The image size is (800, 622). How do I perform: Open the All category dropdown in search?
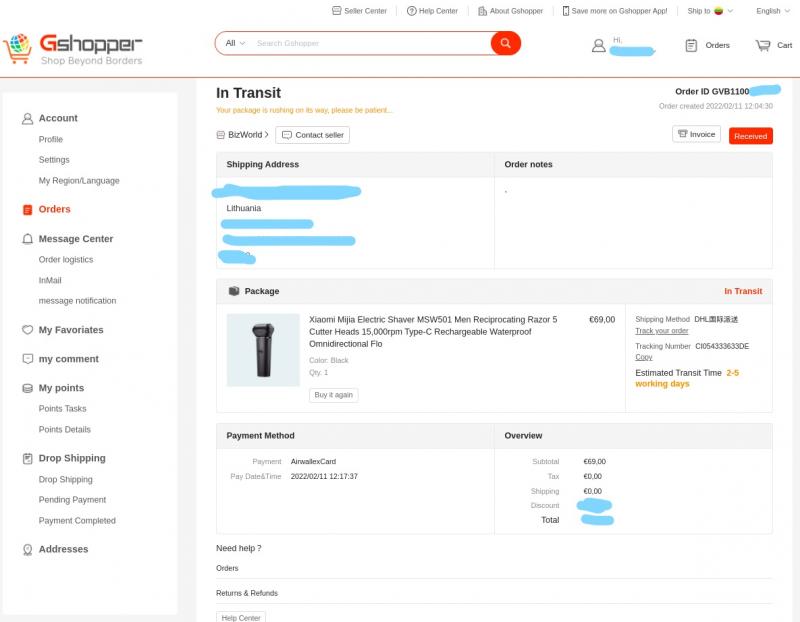235,43
